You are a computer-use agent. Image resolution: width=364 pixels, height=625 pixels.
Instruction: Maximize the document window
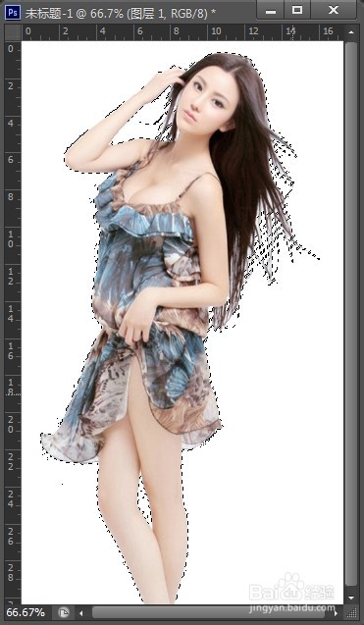tap(297, 11)
